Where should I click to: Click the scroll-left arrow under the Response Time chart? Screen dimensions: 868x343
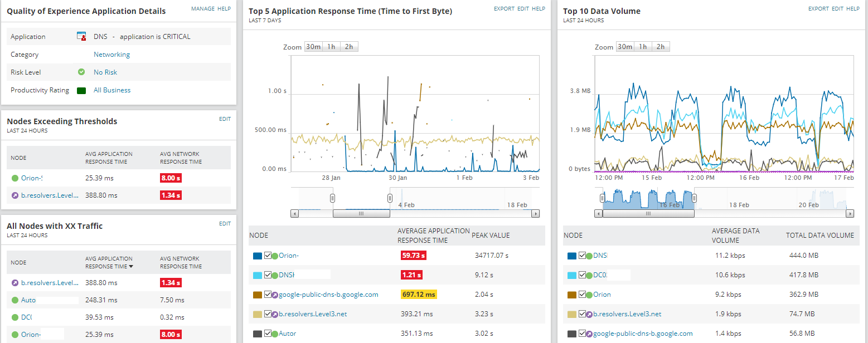(x=295, y=213)
